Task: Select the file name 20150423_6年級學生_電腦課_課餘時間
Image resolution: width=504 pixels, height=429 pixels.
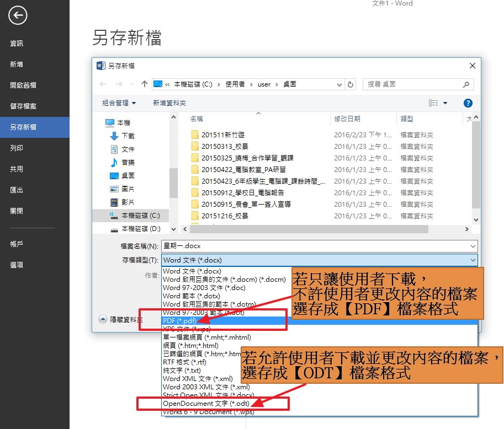Action: coord(263,181)
